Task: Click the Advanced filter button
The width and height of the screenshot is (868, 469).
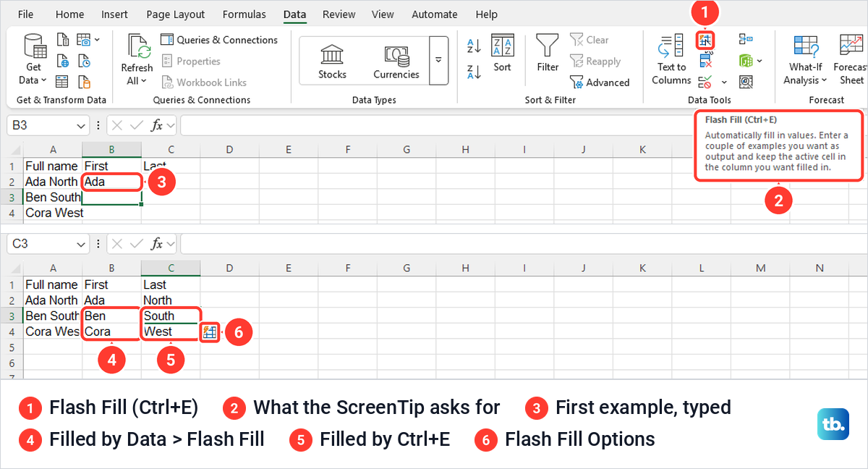Action: click(600, 83)
